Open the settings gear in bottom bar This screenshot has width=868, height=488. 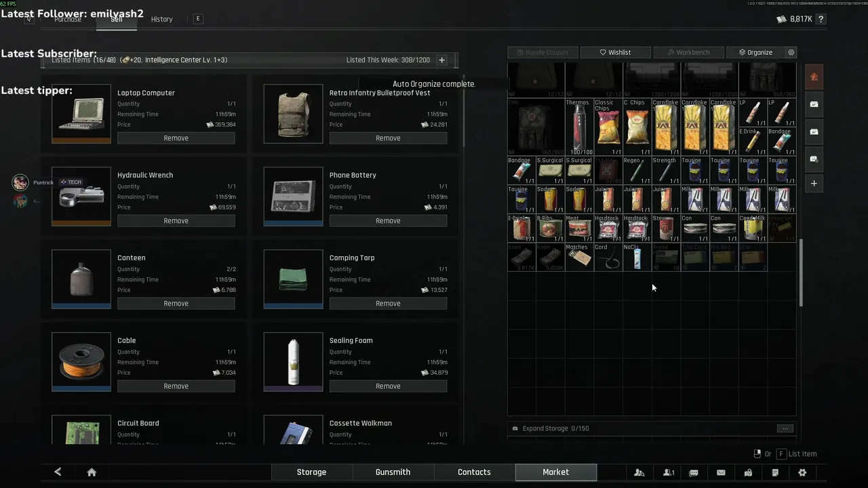[x=802, y=472]
